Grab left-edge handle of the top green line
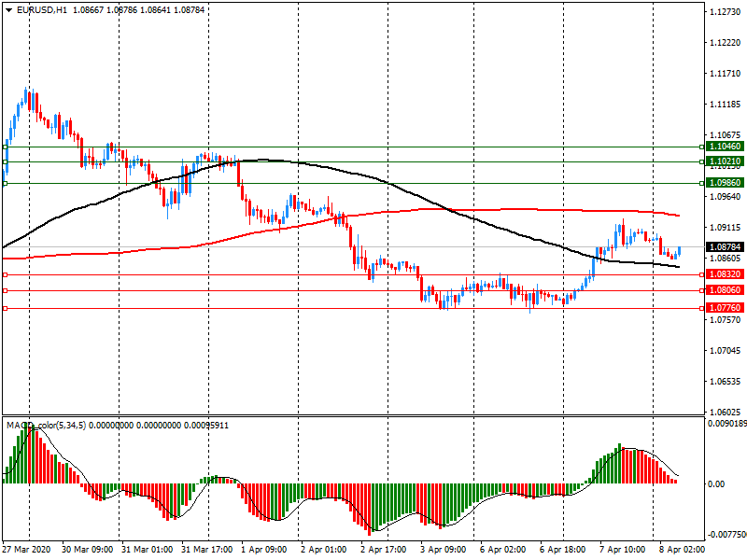747x560 pixels. pyautogui.click(x=5, y=147)
